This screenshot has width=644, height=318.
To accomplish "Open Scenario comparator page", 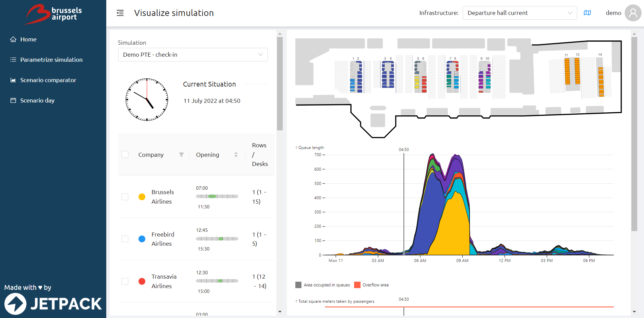I will (x=48, y=80).
